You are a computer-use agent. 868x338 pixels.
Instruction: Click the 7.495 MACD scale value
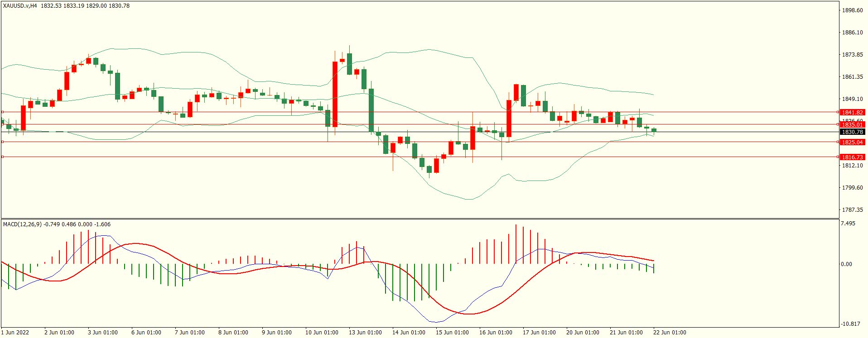pos(848,224)
